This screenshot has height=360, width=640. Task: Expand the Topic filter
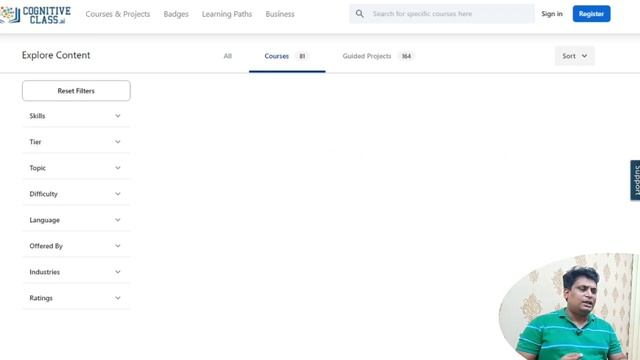point(76,168)
